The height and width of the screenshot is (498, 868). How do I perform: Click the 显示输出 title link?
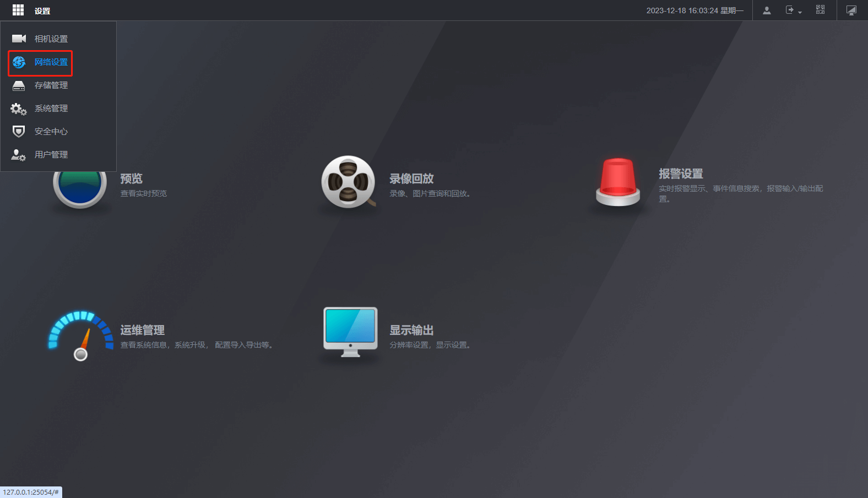tap(412, 330)
